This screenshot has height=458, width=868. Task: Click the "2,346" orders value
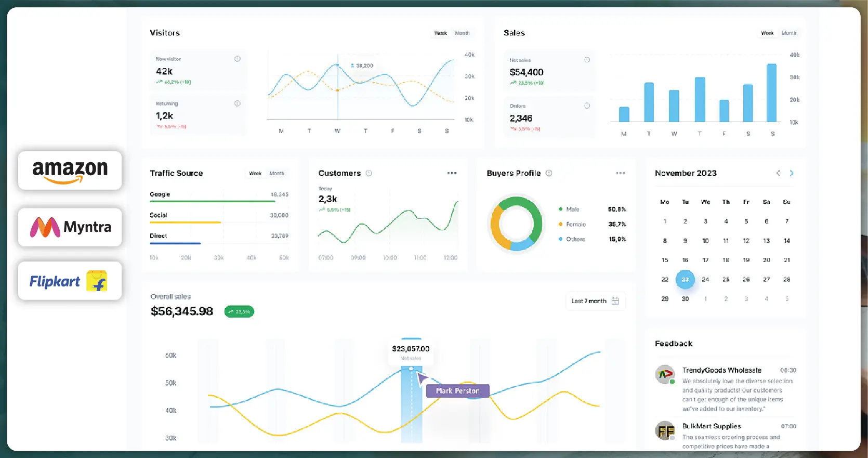click(x=521, y=118)
